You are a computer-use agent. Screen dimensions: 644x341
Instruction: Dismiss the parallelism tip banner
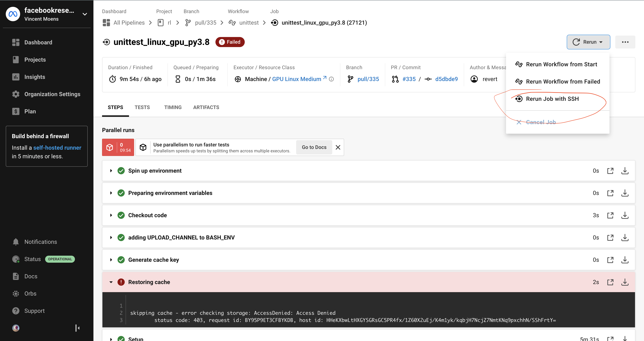pyautogui.click(x=338, y=147)
